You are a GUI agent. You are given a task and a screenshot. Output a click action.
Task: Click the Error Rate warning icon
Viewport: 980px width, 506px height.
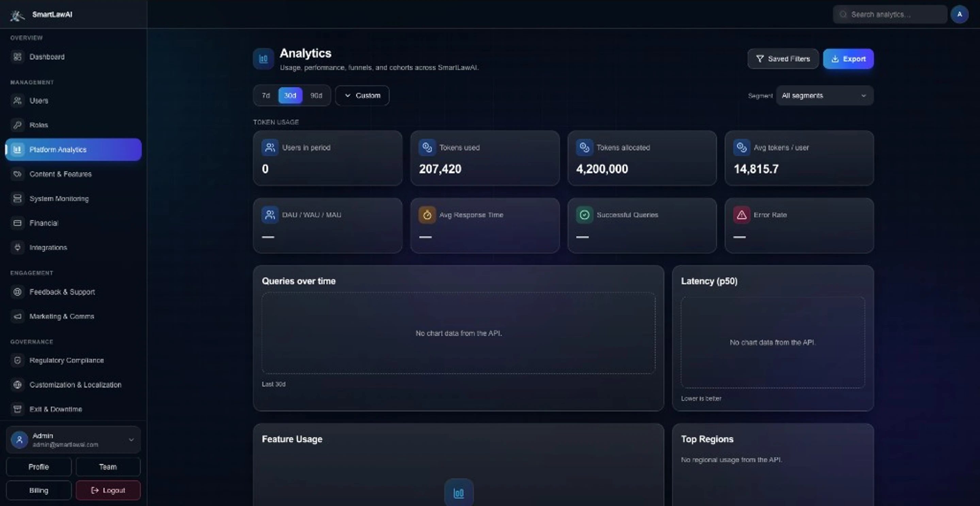pyautogui.click(x=741, y=215)
